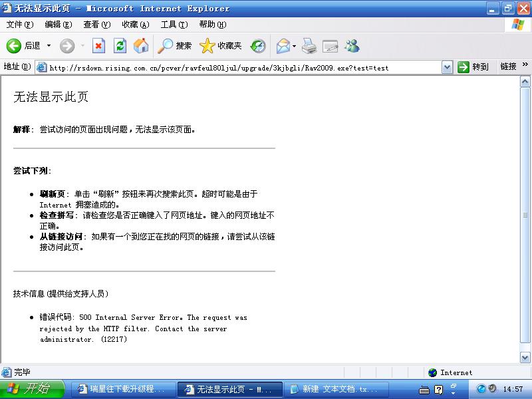The height and width of the screenshot is (399, 532).
Task: Click the Windows flag logo throbber
Action: click(518, 25)
